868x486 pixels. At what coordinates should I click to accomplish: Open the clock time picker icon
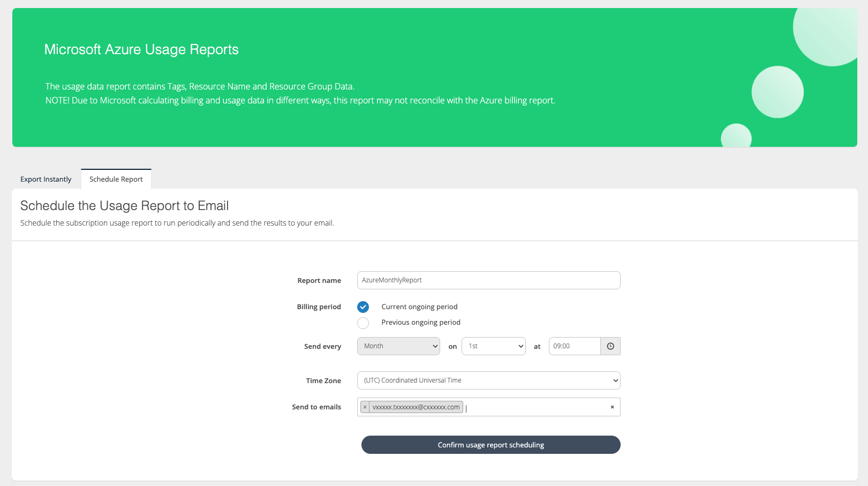click(x=610, y=346)
